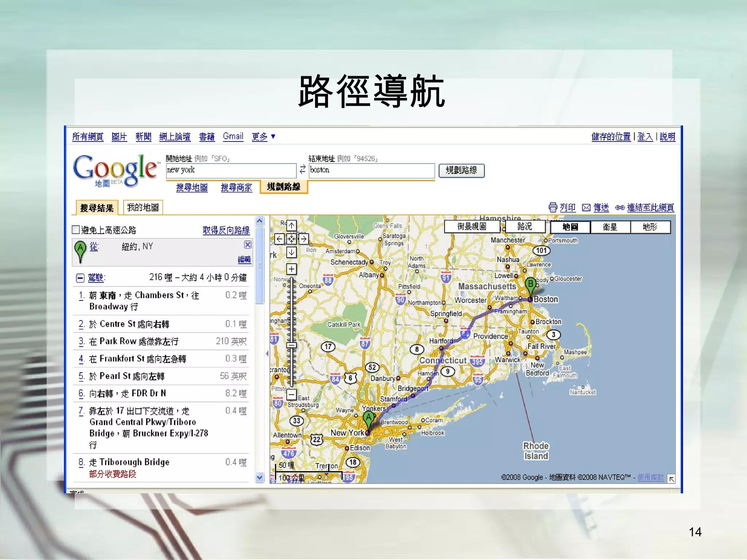Open 新聞 in top navigation
Viewport: 747px width, 560px height.
(x=143, y=137)
